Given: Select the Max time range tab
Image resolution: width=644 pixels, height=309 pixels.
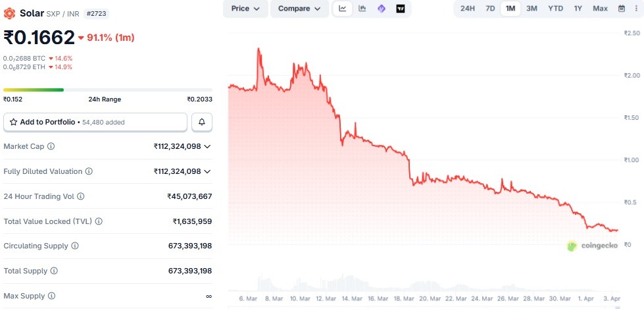Looking at the screenshot, I should click(x=600, y=9).
